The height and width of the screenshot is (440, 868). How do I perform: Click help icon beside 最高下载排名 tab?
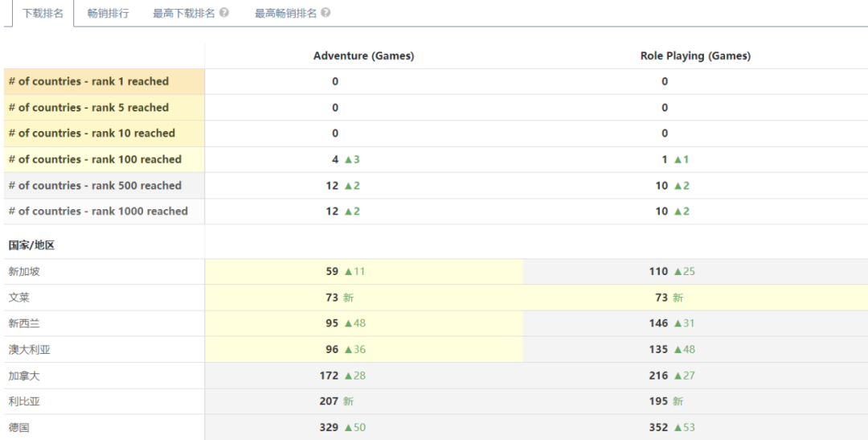(224, 14)
